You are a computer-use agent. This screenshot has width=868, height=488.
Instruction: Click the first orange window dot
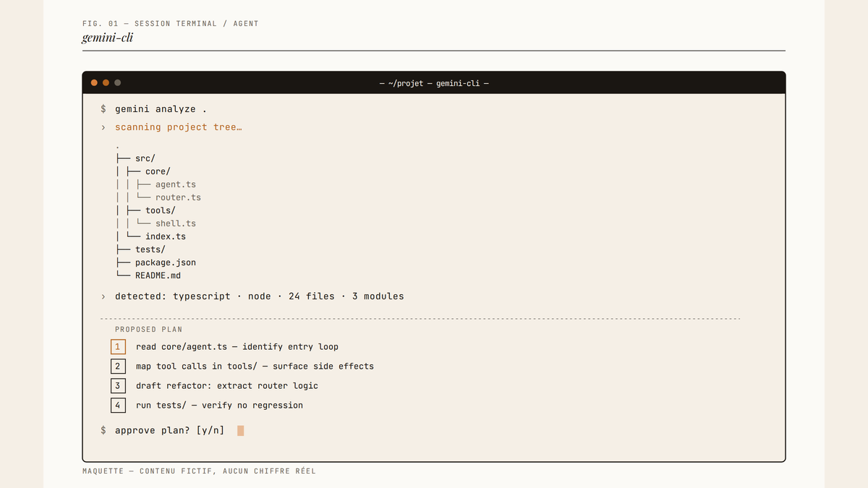coord(94,82)
